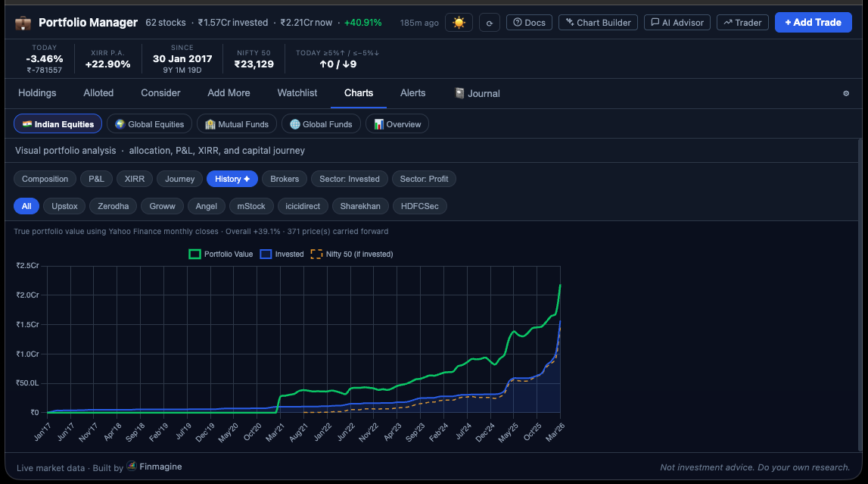Screen dimensions: 868x484
Task: Toggle Nifty 50 (if invested) legend series
Action: pos(352,254)
